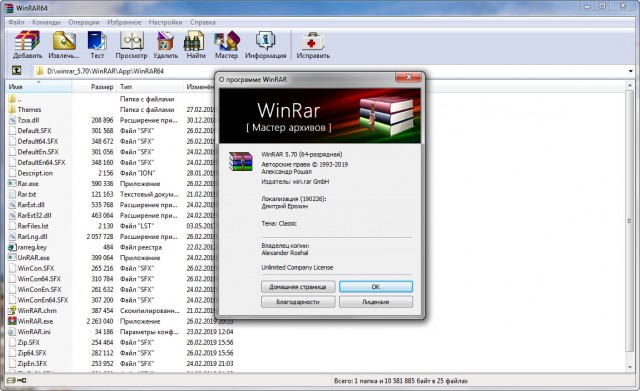
Task: Click the RarExt.dll file icon
Action: tap(12, 204)
